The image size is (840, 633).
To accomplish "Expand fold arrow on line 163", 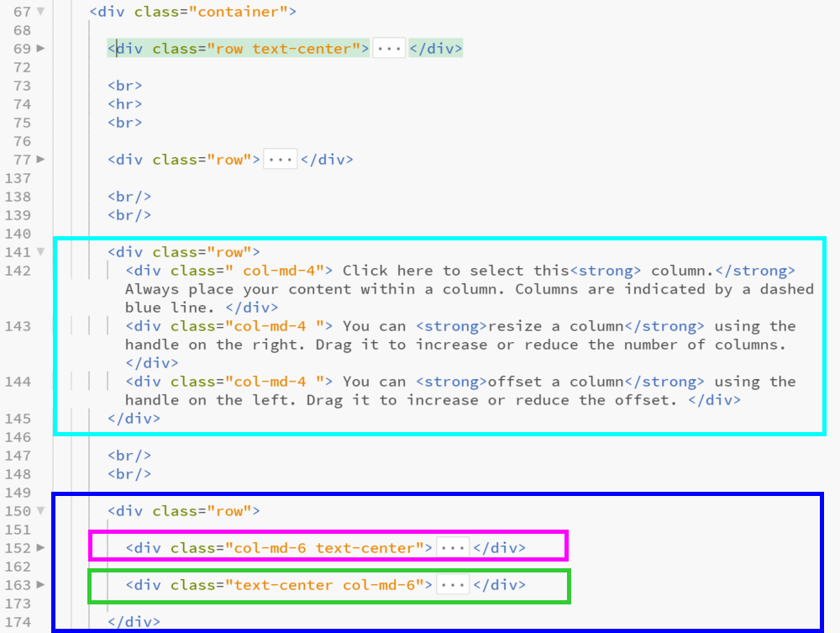I will pyautogui.click(x=41, y=585).
